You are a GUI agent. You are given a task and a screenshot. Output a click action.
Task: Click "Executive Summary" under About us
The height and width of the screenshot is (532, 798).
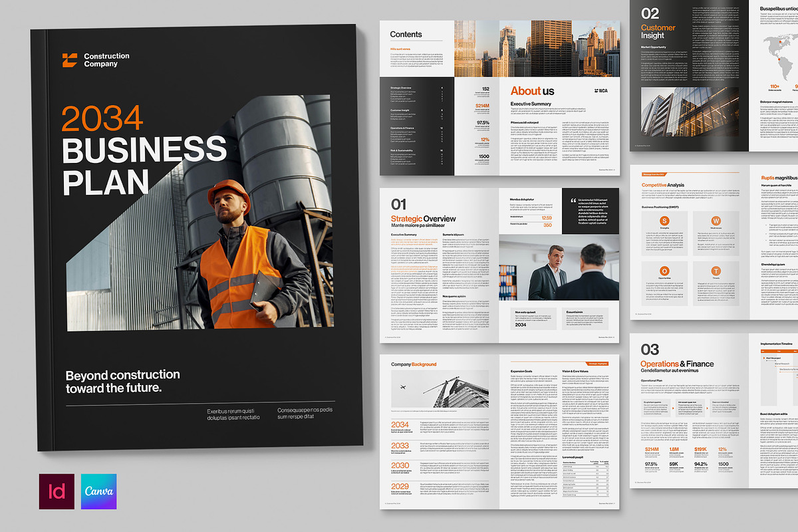(531, 104)
